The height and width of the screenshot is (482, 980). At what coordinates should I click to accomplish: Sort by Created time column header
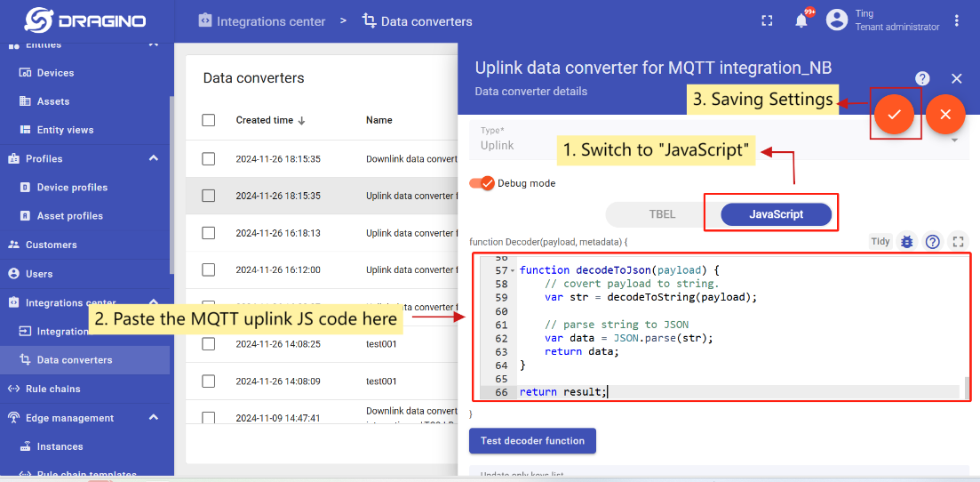click(270, 120)
